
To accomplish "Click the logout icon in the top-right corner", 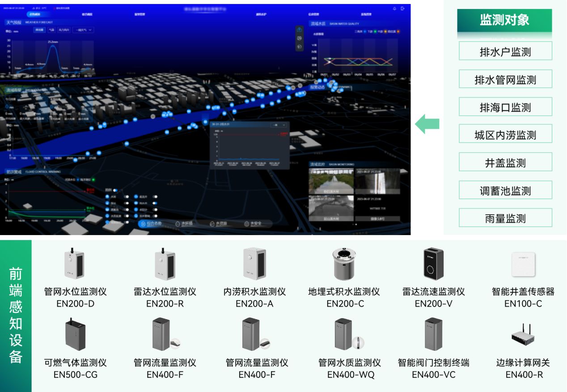I will point(402,8).
